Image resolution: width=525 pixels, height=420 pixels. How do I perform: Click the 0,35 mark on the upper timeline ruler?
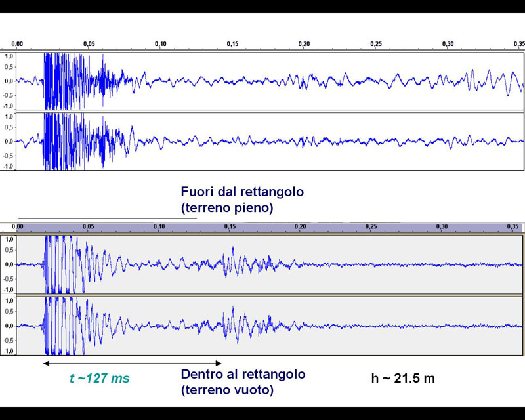518,44
